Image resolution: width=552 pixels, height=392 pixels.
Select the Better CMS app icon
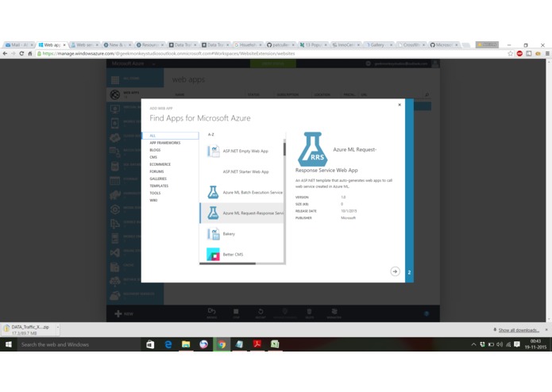point(213,254)
